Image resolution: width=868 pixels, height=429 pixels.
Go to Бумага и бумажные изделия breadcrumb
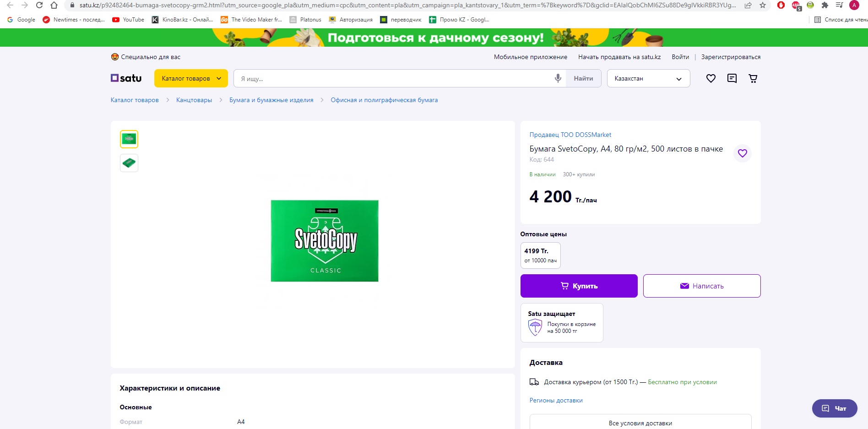271,100
